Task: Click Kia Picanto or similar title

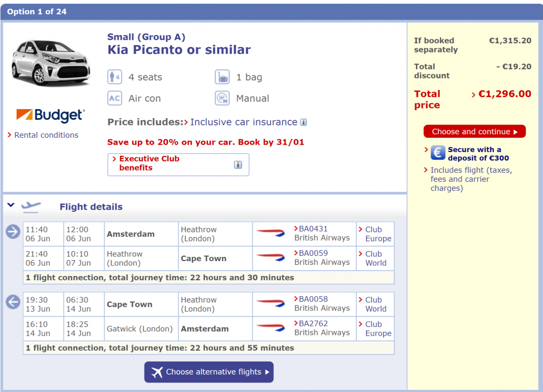Action: coord(179,50)
